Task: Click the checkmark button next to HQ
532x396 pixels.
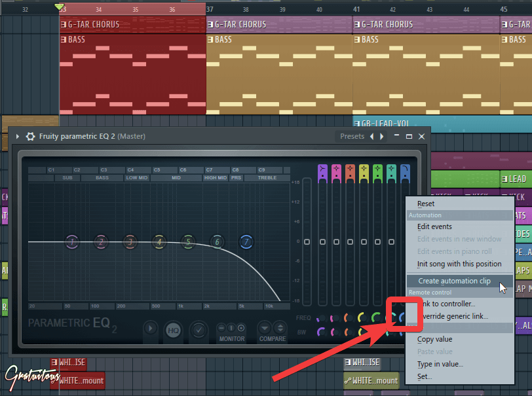Action: (x=199, y=331)
